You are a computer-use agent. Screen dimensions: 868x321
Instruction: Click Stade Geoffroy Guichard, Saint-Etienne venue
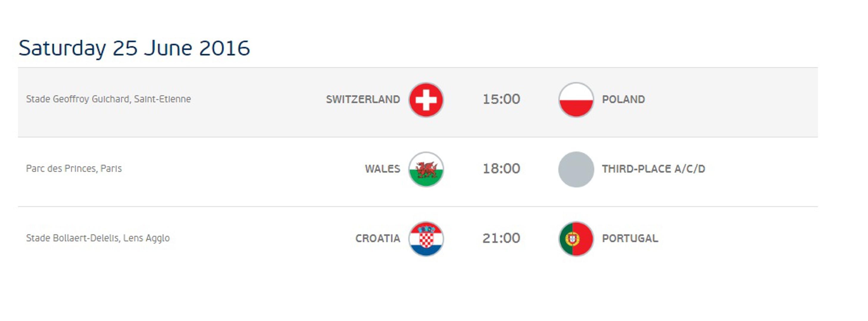108,99
